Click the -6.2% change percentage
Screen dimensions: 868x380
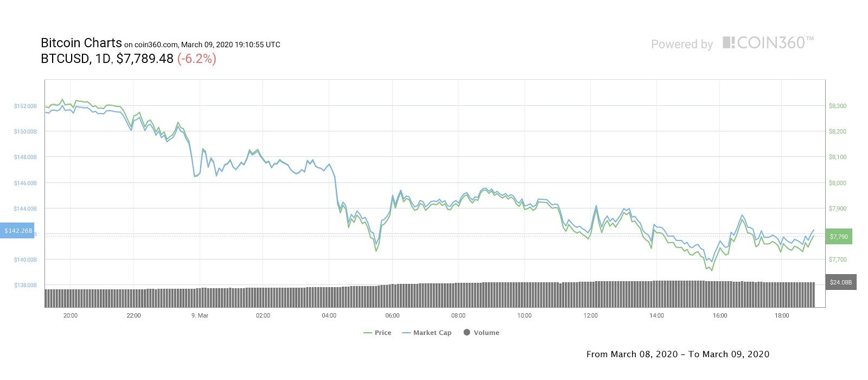click(x=197, y=59)
